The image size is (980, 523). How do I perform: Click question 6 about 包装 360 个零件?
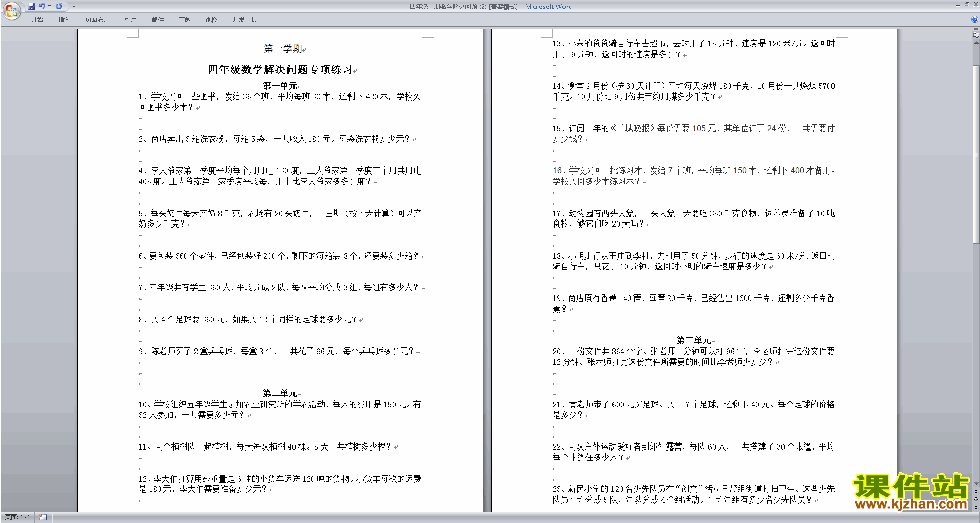tap(279, 256)
